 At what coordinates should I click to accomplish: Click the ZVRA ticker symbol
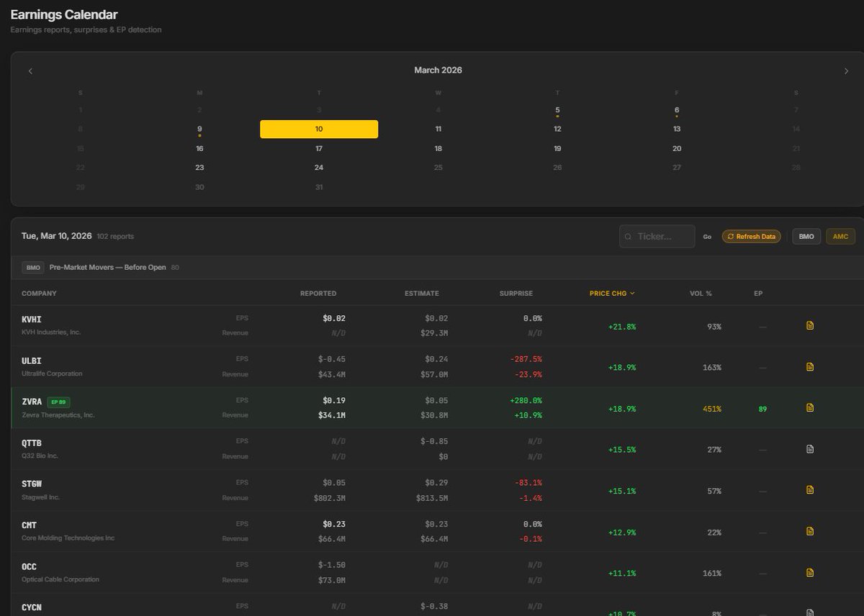(x=32, y=402)
